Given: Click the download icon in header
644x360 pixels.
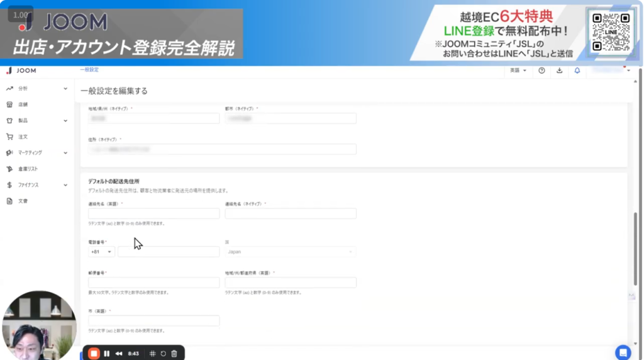Looking at the screenshot, I should point(559,70).
